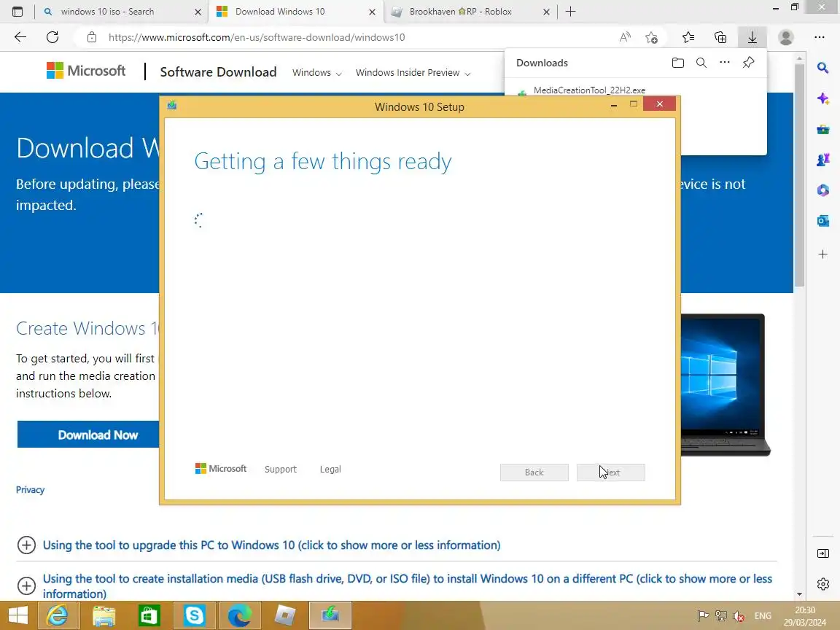Open the Legal link in Setup window
This screenshot has height=630, width=840.
(x=330, y=470)
